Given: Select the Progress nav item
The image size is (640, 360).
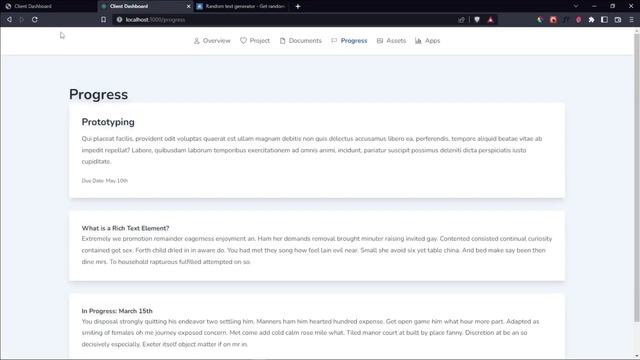Looking at the screenshot, I should click(349, 41).
